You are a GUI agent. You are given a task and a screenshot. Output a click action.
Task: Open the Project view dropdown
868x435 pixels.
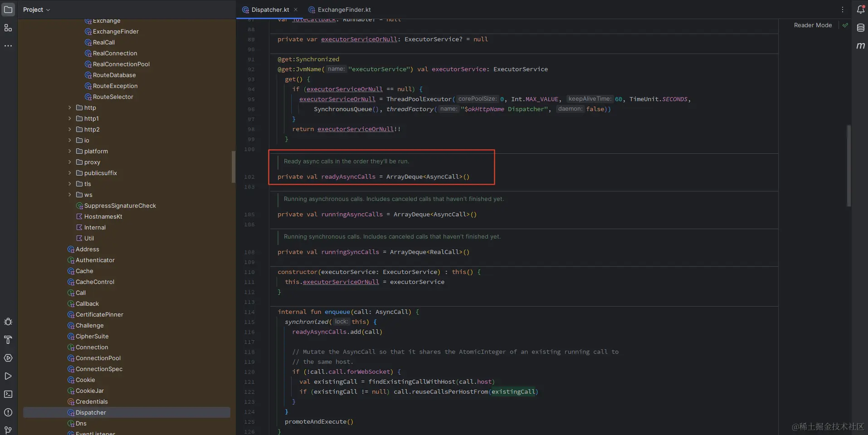point(36,10)
